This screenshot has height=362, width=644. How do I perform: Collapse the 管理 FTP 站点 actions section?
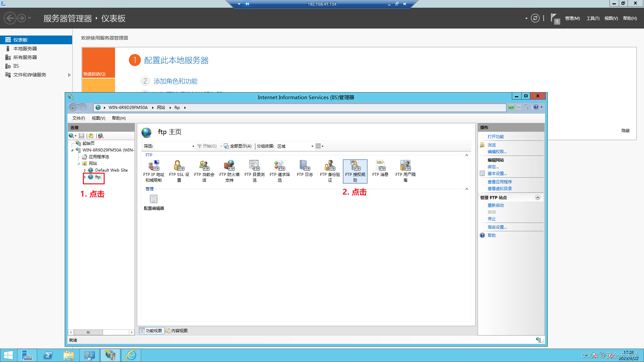(x=538, y=197)
